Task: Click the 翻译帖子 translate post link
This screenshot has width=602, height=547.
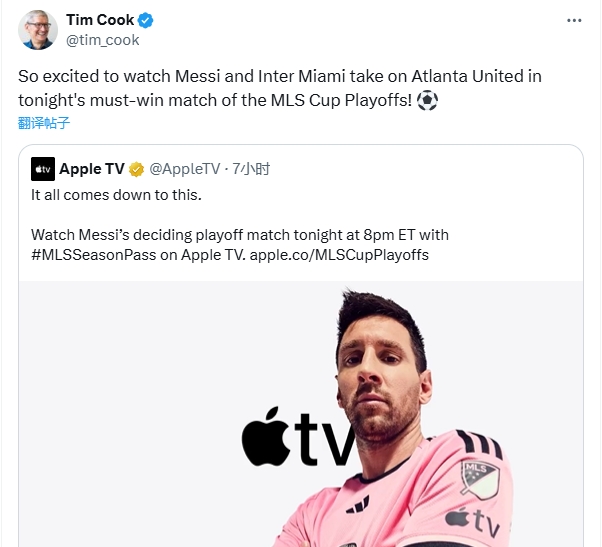Action: coord(44,123)
